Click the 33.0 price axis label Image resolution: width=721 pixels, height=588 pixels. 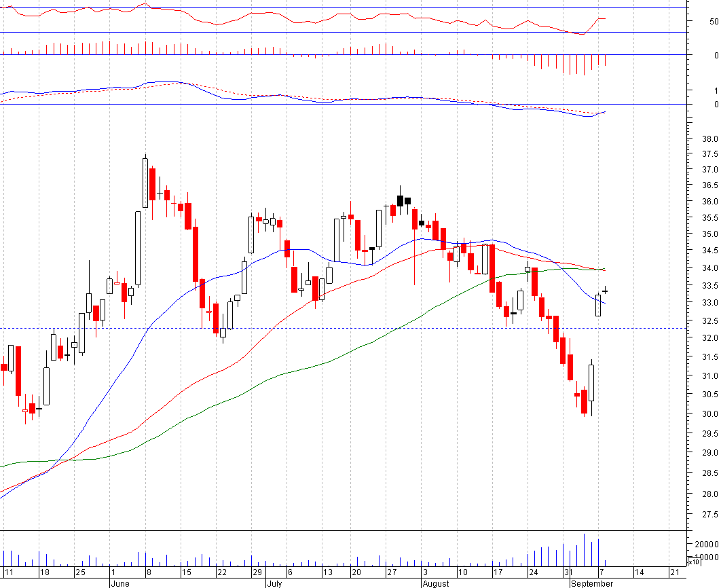click(x=710, y=303)
